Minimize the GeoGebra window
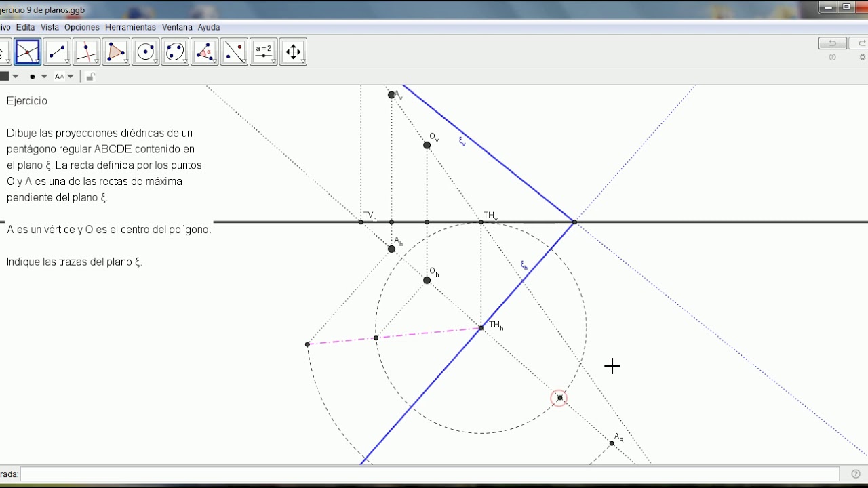The width and height of the screenshot is (868, 488). click(x=828, y=7)
